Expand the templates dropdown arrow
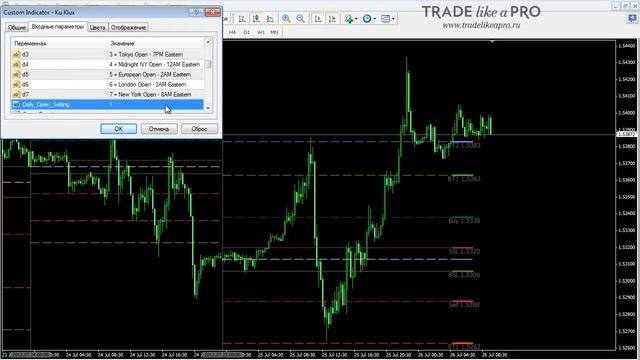 tap(393, 19)
